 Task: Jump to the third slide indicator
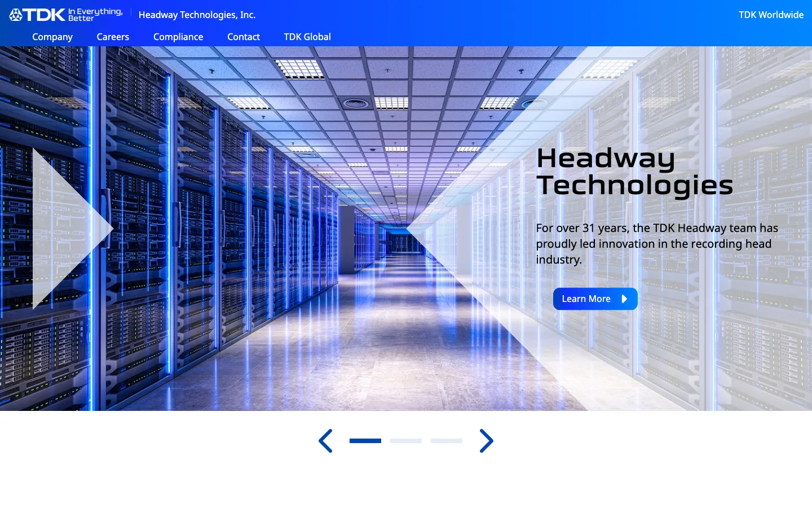[447, 441]
